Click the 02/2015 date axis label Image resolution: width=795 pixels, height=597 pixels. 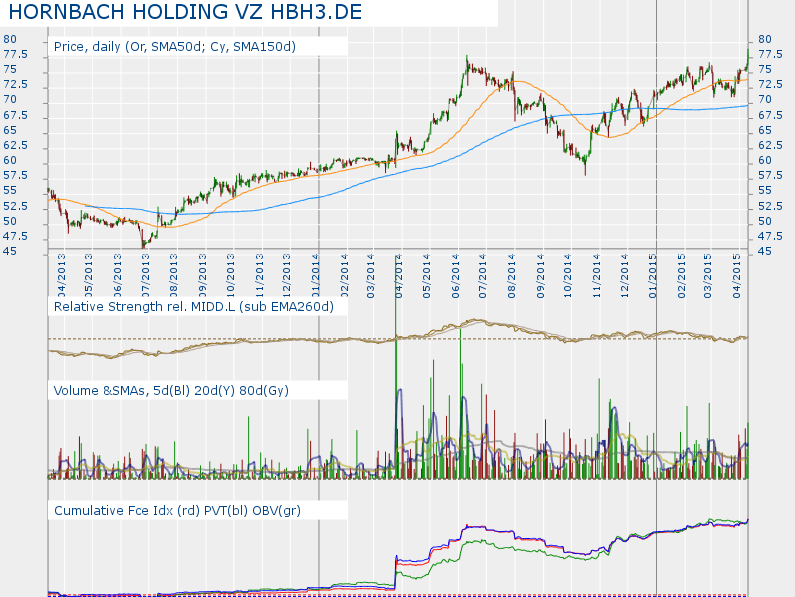(681, 276)
